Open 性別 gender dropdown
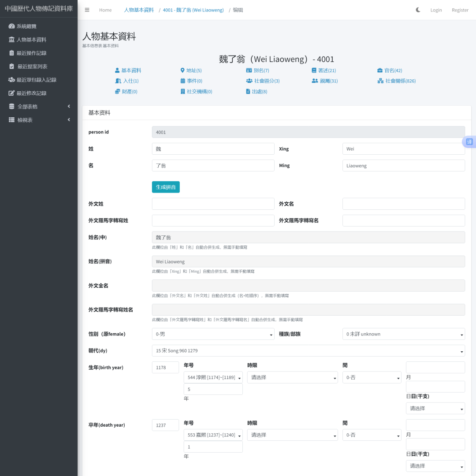This screenshot has width=476, height=476. [x=213, y=334]
